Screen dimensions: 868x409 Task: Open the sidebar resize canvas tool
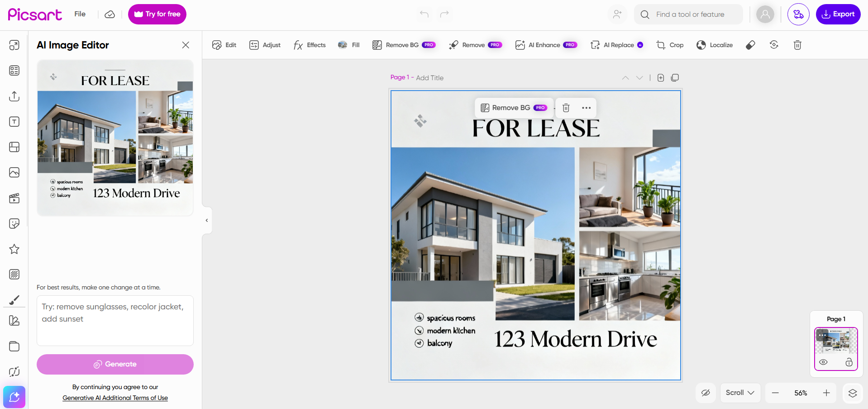[14, 45]
